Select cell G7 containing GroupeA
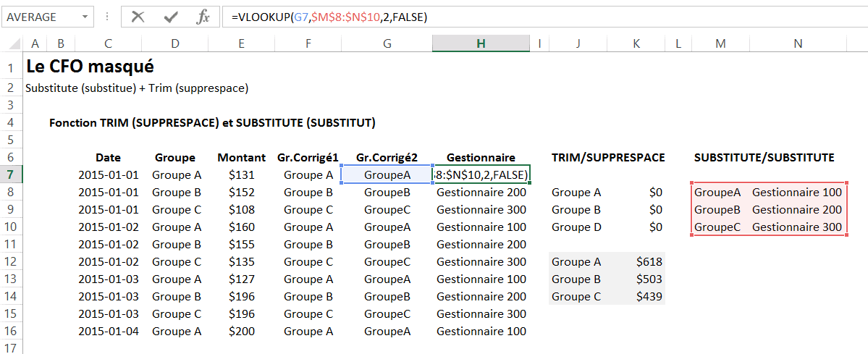 tap(387, 174)
